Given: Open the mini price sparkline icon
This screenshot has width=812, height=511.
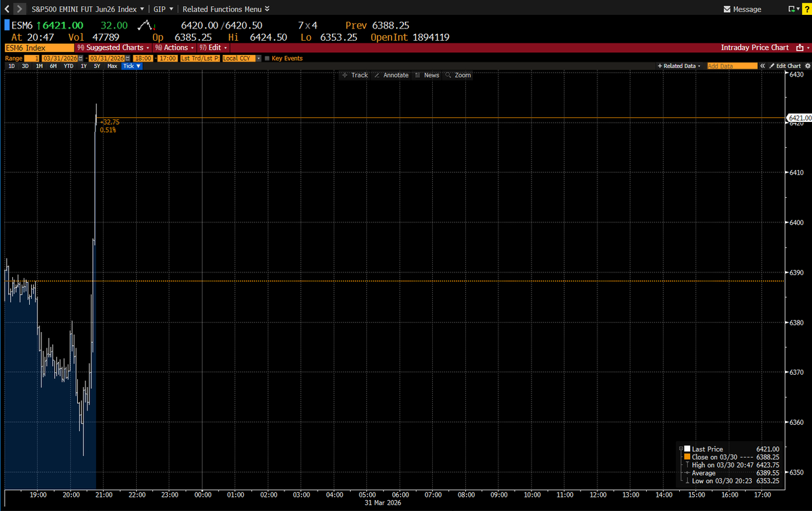Looking at the screenshot, I should pyautogui.click(x=147, y=25).
